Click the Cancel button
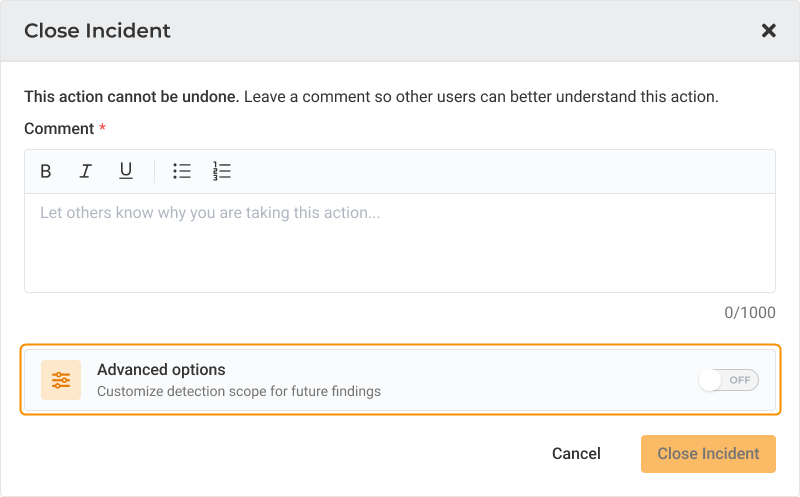This screenshot has height=497, width=800. 576,454
